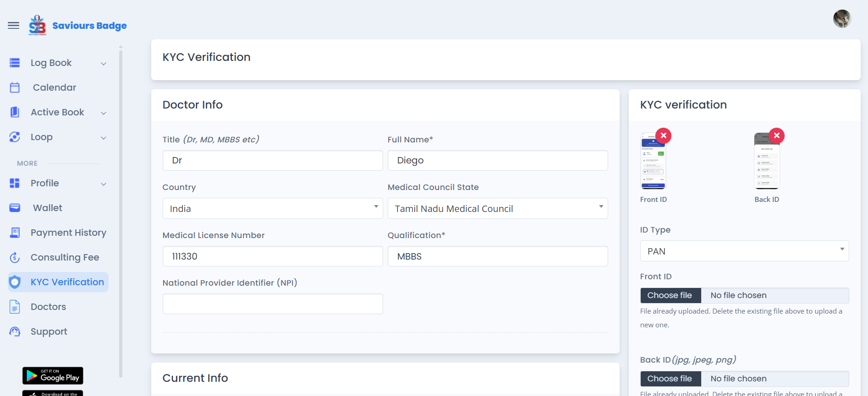Expand the Log Book submenu
868x396 pixels.
[x=104, y=64]
